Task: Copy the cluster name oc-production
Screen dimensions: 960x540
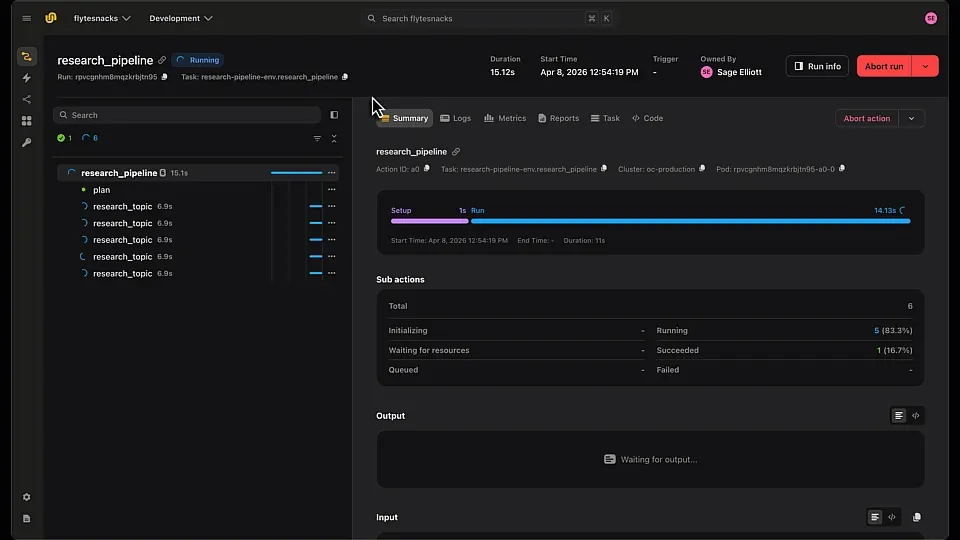Action: click(x=702, y=168)
